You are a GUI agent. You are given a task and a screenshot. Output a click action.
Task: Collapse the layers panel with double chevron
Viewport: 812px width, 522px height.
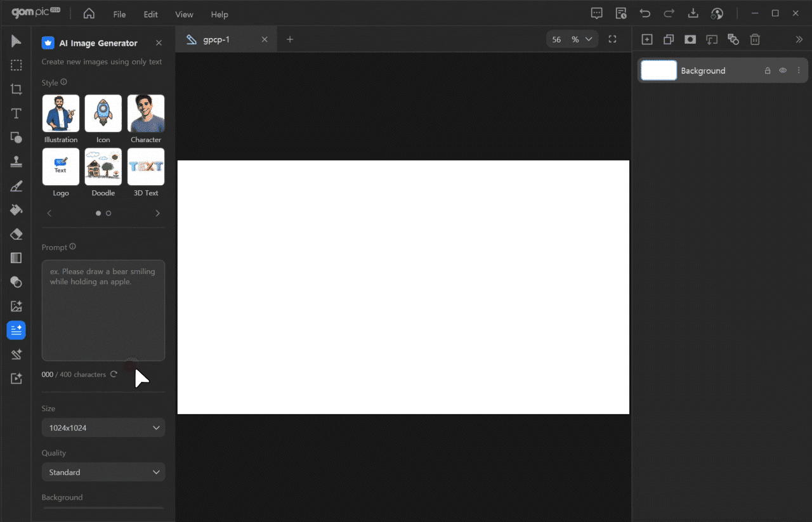(x=799, y=39)
